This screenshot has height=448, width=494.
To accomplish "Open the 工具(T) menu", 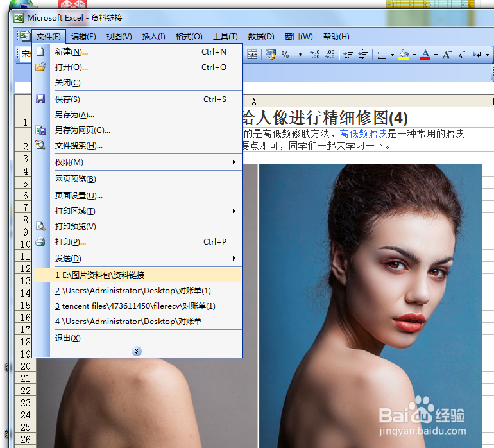I will [225, 37].
